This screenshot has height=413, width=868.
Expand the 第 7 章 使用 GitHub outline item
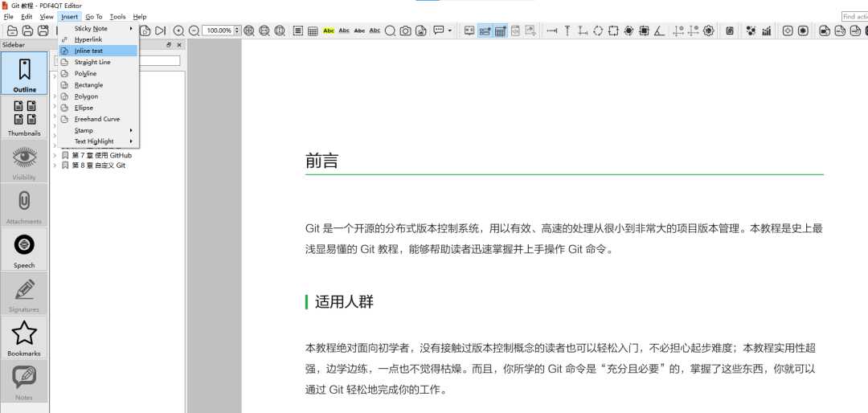coord(55,156)
